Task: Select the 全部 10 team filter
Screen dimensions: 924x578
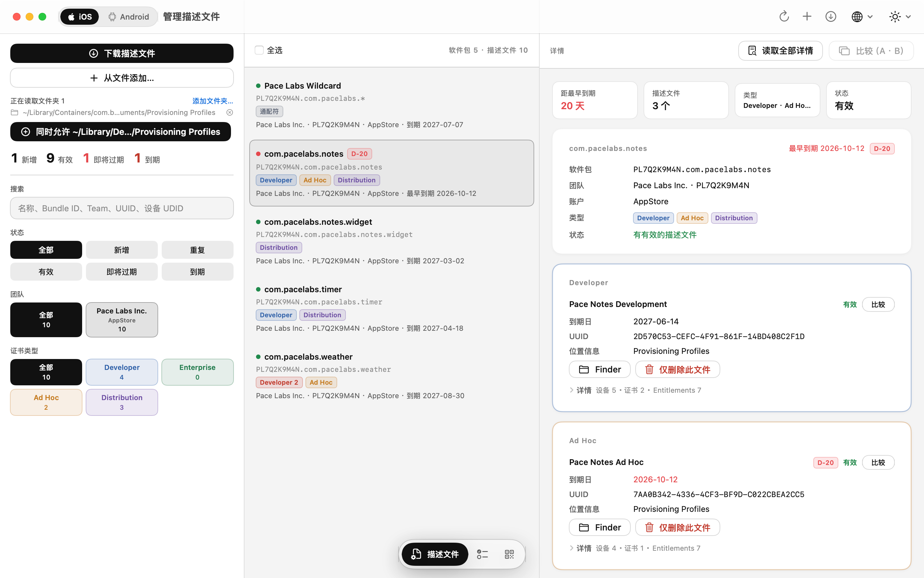Action: (46, 320)
